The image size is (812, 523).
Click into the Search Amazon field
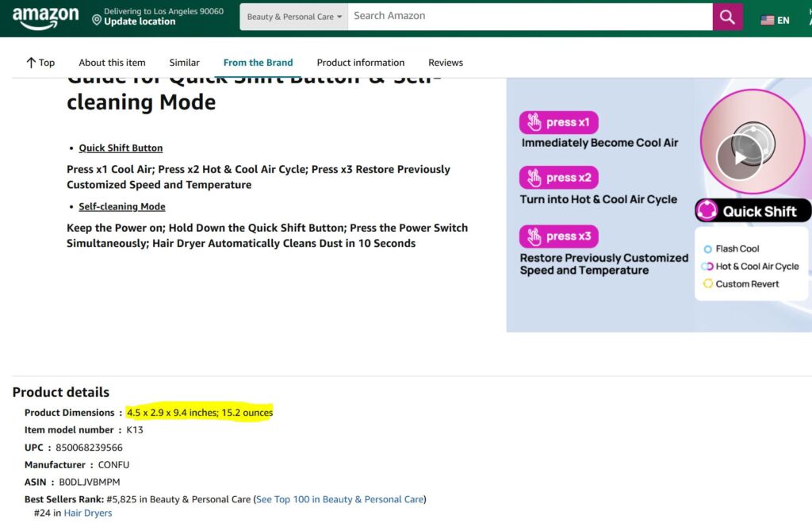click(x=530, y=16)
